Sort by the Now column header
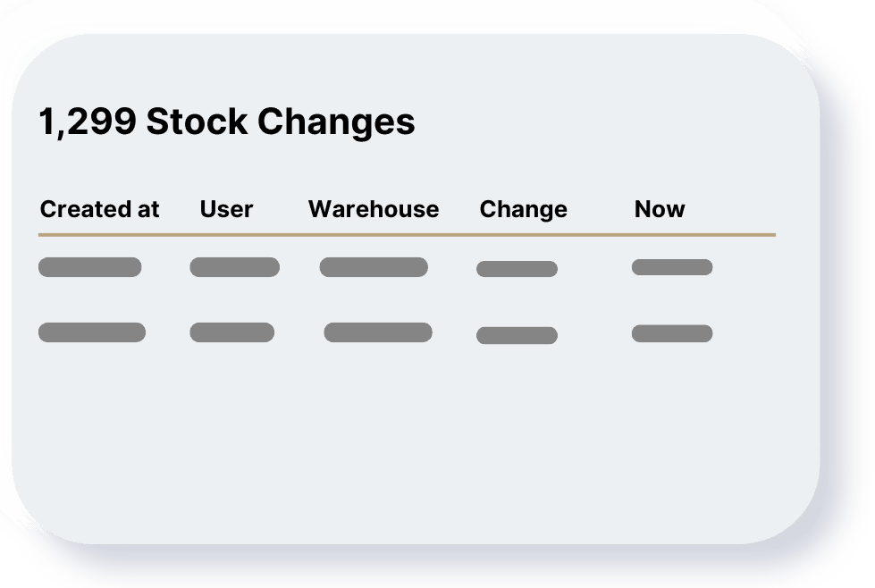The width and height of the screenshot is (875, 588). tap(659, 209)
